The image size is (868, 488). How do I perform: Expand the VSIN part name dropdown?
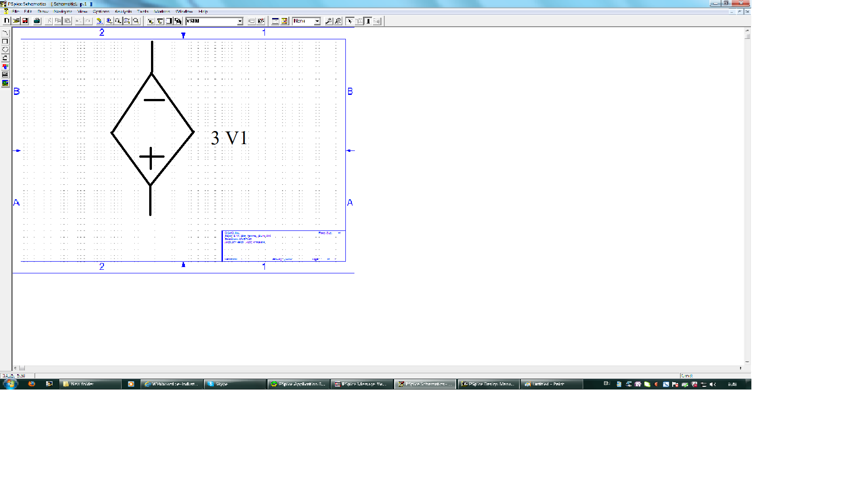(x=240, y=21)
